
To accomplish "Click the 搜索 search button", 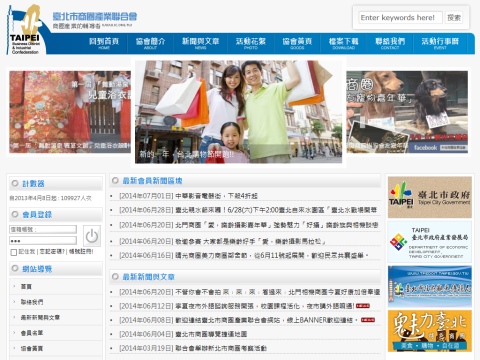I will point(454,17).
